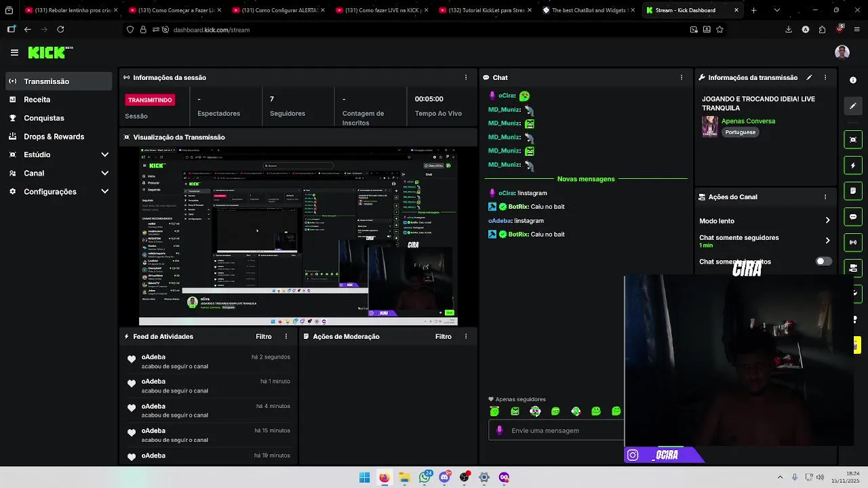Open Modo lento settings arrow
The width and height of the screenshot is (868, 488).
[x=827, y=220]
